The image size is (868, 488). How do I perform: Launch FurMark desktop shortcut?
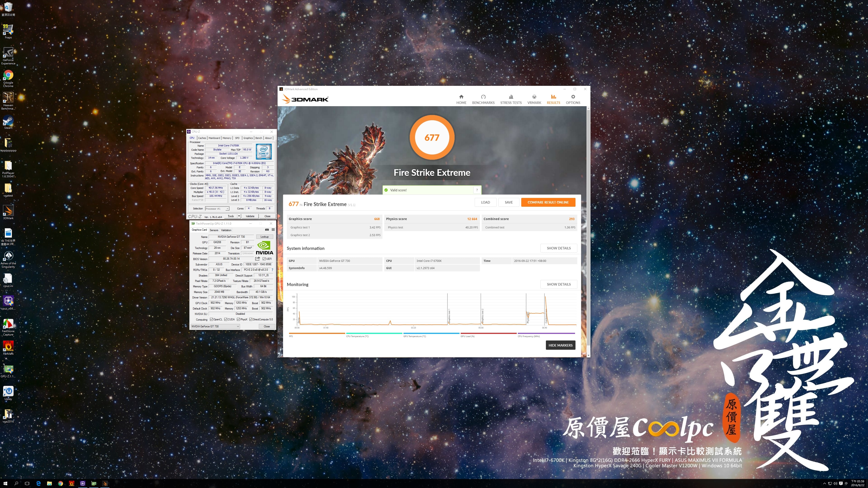tap(8, 348)
